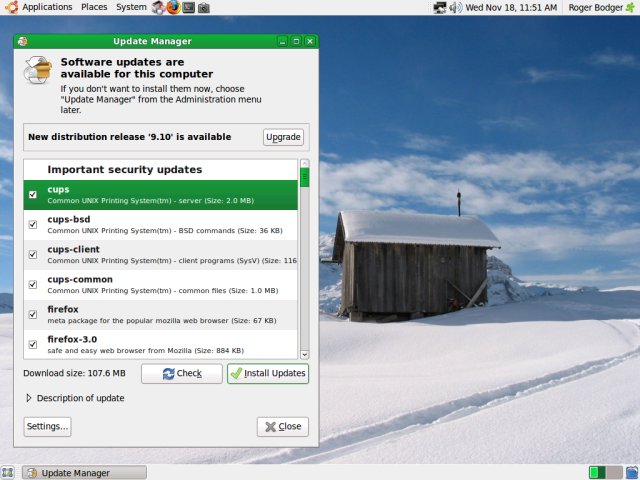640x480 pixels.
Task: Click the Update Manager title bar icon
Action: (x=23, y=41)
